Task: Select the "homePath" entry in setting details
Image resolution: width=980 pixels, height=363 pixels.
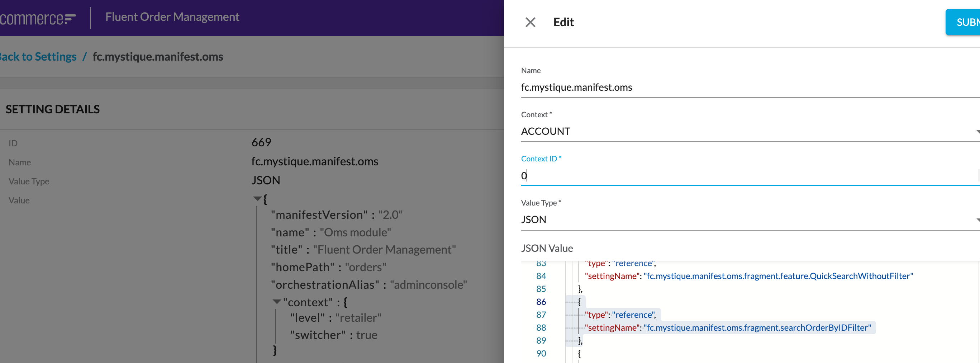Action: 328,267
